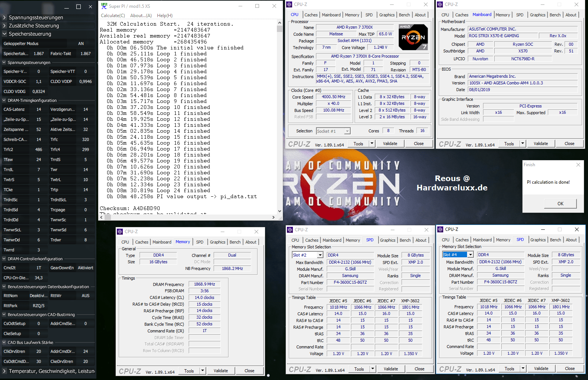
Task: Expand Zusätzliche Steuerung section
Action: (x=4, y=26)
